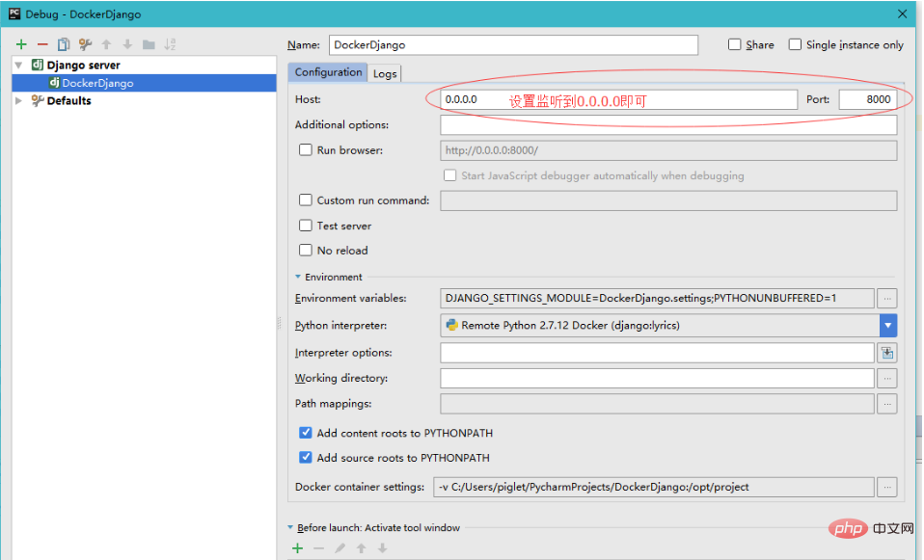Move Before launch task down
Image resolution: width=924 pixels, height=560 pixels.
(383, 548)
